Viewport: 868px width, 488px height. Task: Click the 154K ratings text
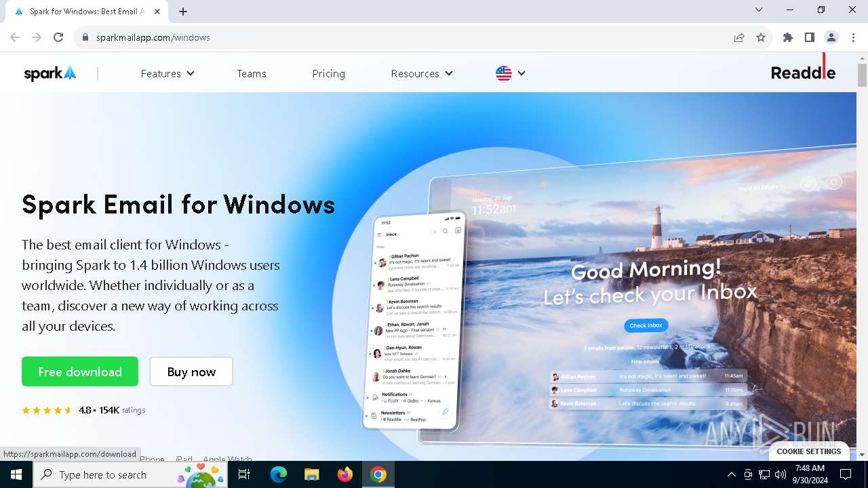122,410
